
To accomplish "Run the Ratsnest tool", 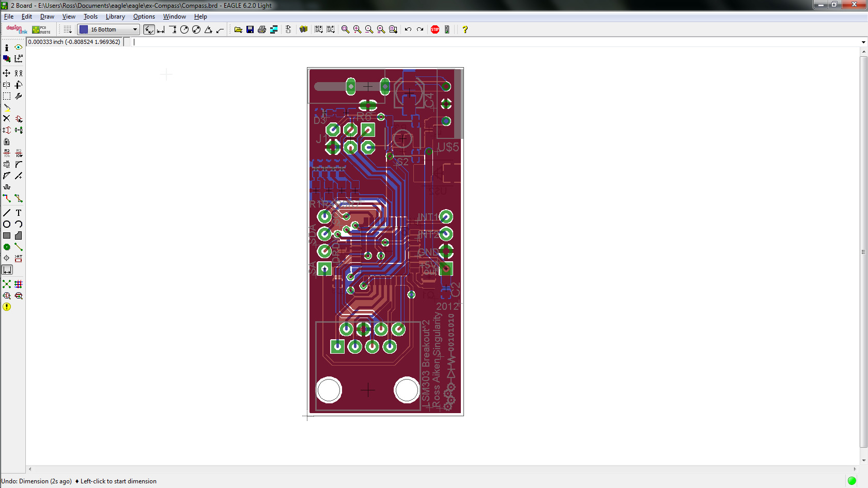I will [7, 284].
